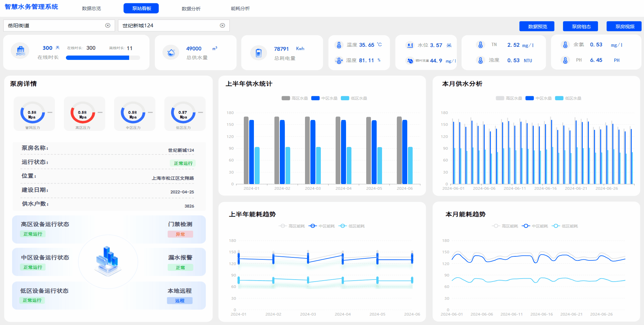Image resolution: width=644 pixels, height=325 pixels.
Task: Click the pump station online duration icon
Action: coord(21,51)
